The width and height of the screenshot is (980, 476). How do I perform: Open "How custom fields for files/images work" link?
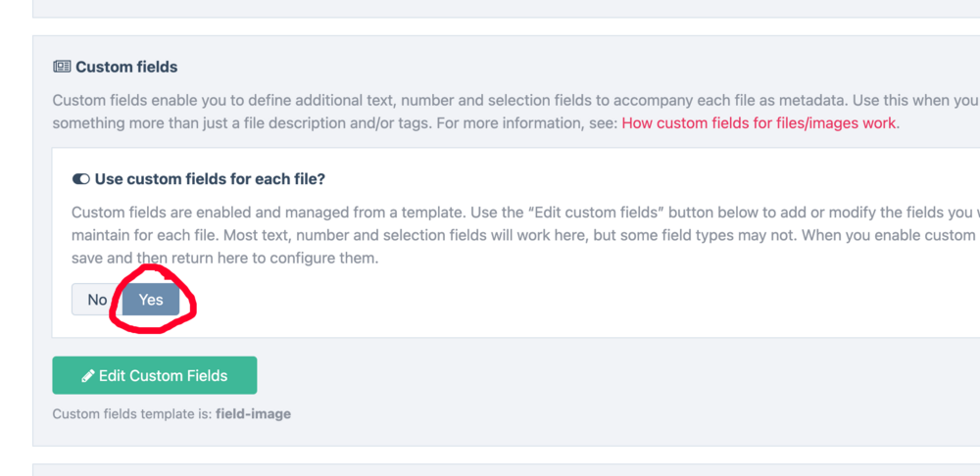(x=759, y=123)
